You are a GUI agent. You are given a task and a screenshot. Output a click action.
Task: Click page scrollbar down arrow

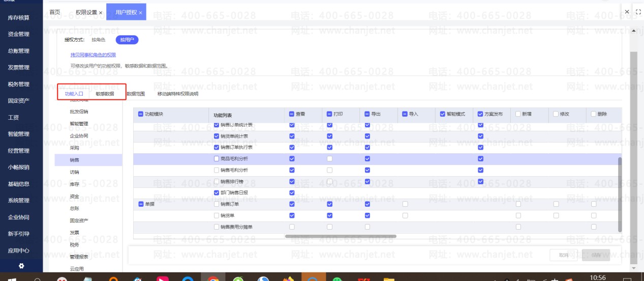(633, 267)
